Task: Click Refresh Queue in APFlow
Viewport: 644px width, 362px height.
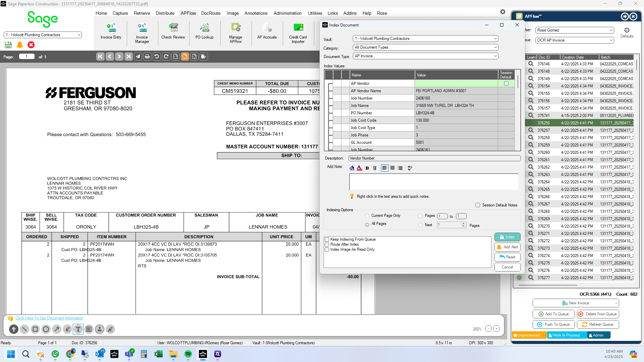Action: [x=598, y=324]
